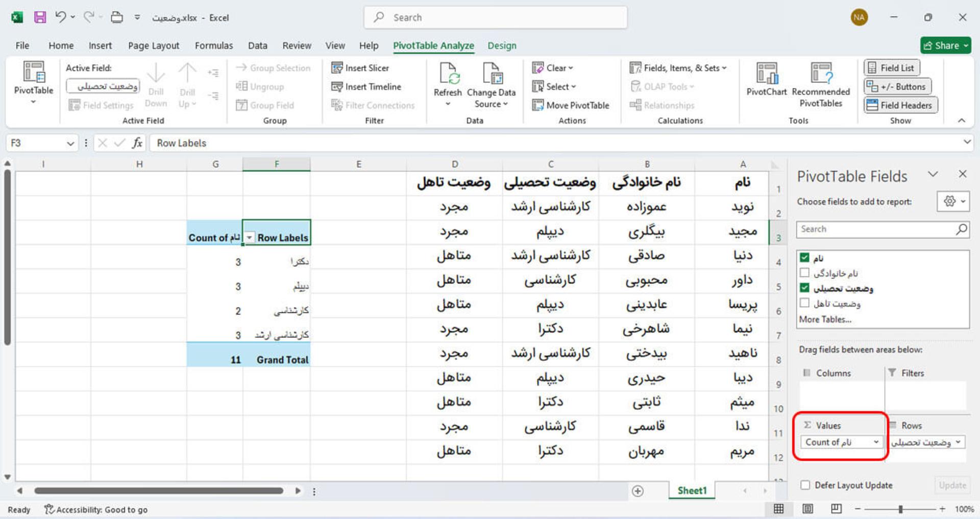Click the Undo arrow icon
The image size is (980, 519).
click(61, 17)
